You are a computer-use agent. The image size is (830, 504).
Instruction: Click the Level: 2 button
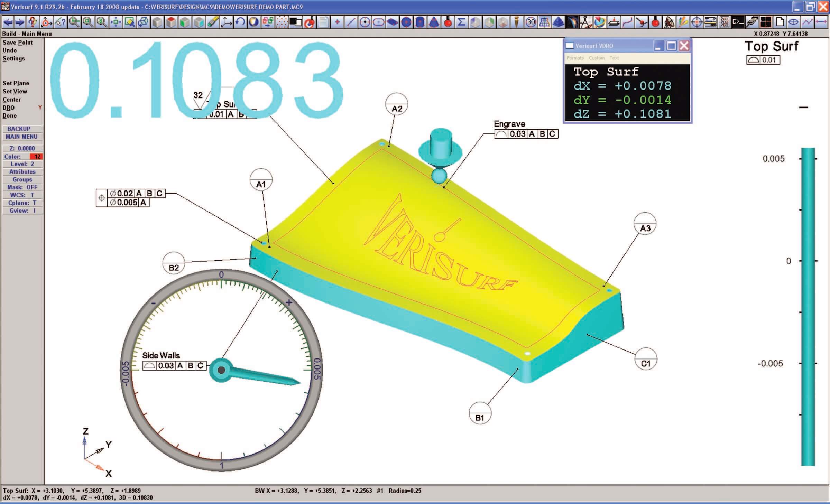point(22,164)
